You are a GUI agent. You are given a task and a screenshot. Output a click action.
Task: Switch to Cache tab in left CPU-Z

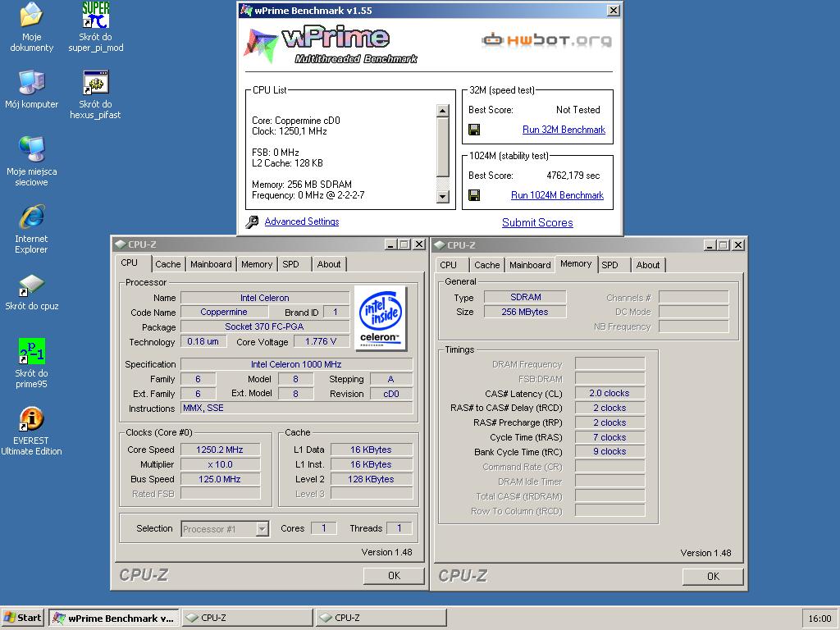click(167, 264)
